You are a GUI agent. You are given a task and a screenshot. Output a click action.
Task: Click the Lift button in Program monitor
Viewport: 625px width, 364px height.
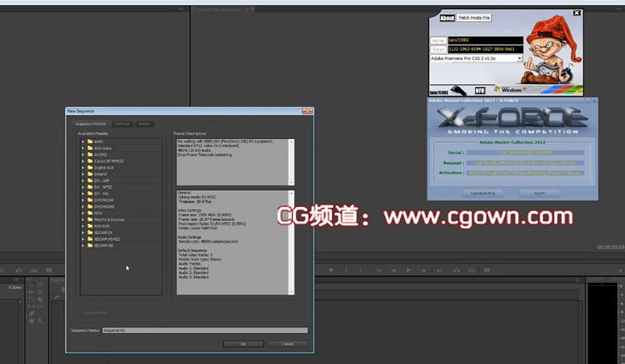[x=457, y=270]
